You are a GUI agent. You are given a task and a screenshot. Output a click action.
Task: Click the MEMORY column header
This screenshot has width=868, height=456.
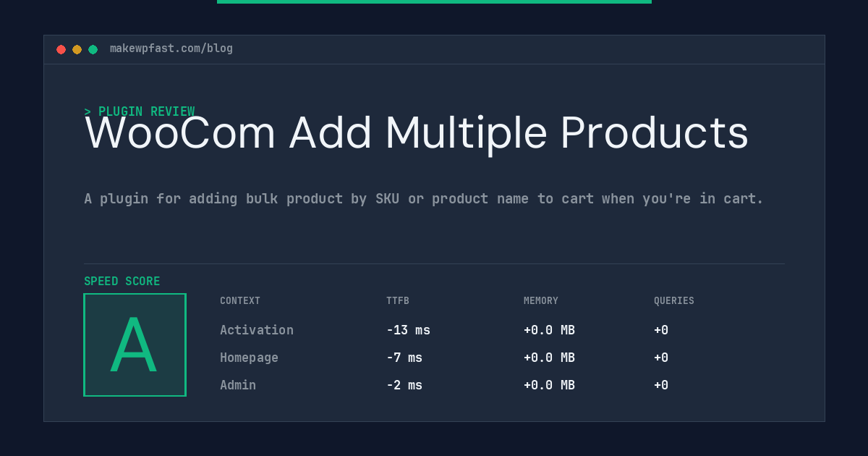click(541, 301)
